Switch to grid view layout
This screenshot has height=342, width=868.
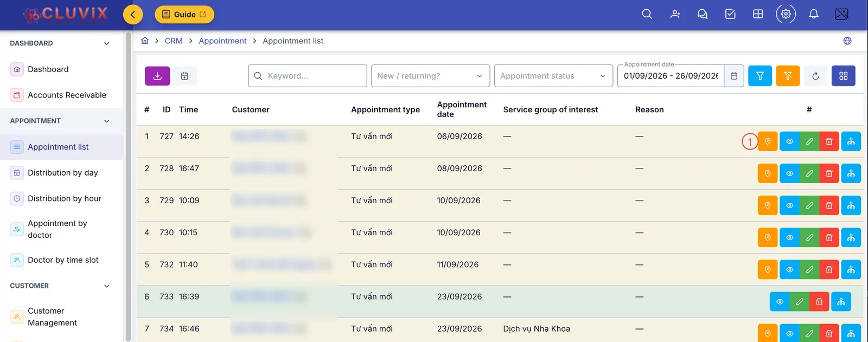tap(844, 76)
